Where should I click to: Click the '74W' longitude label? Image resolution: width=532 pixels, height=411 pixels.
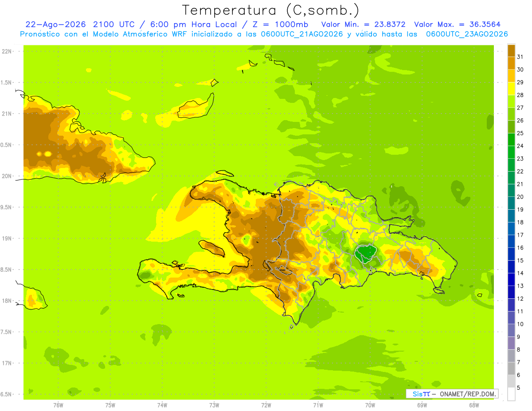(162, 405)
